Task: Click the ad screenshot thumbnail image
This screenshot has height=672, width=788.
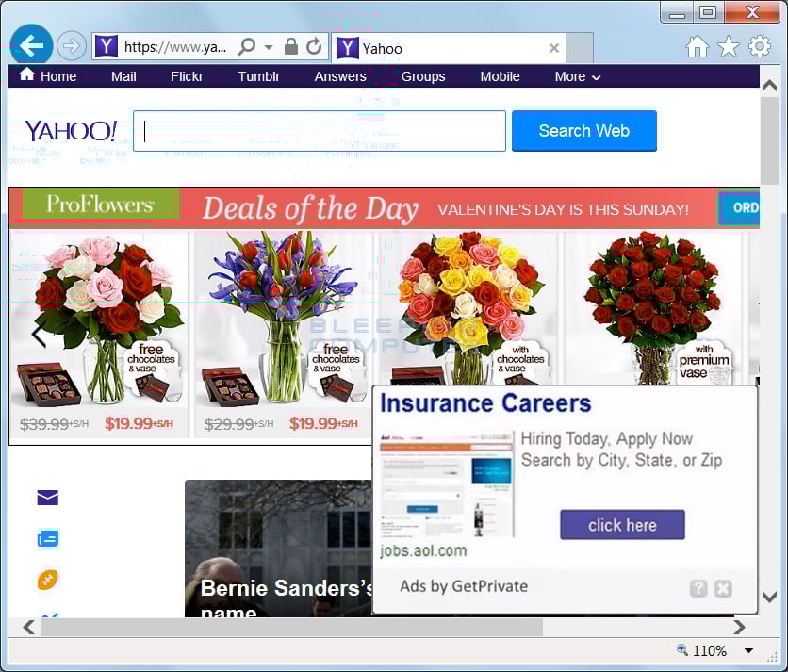Action: tap(447, 484)
